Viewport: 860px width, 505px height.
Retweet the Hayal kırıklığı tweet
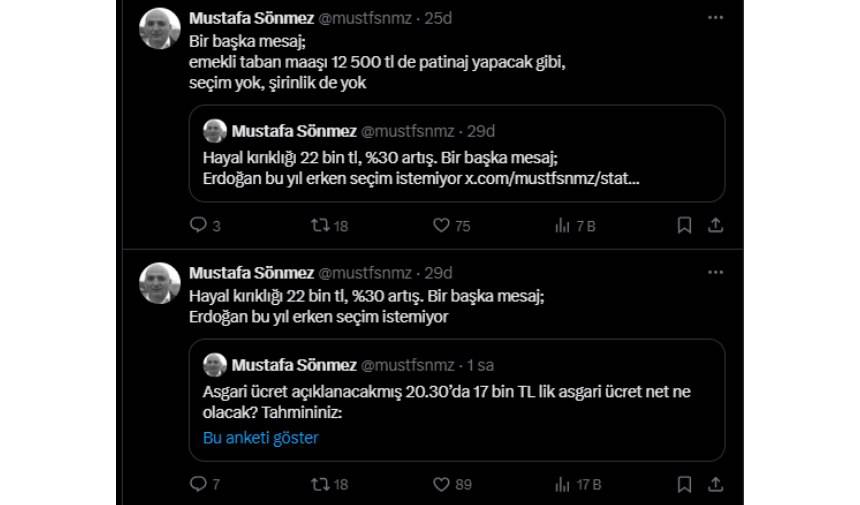coord(320,484)
